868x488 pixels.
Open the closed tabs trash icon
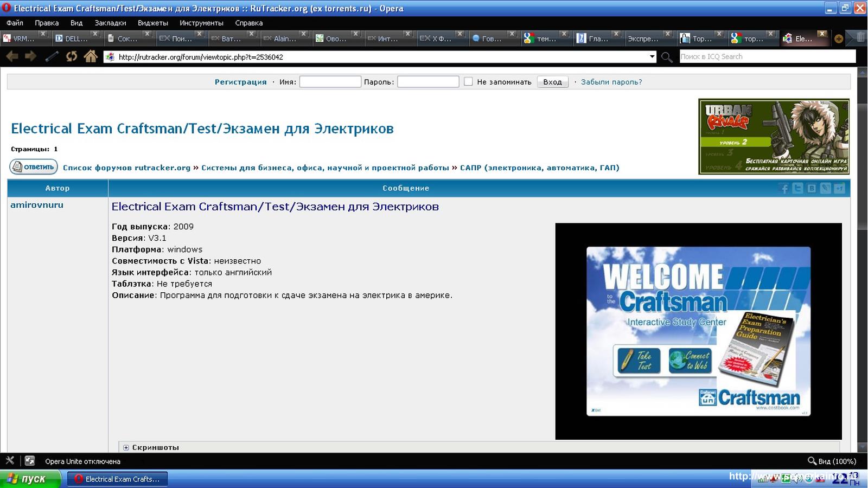point(860,38)
